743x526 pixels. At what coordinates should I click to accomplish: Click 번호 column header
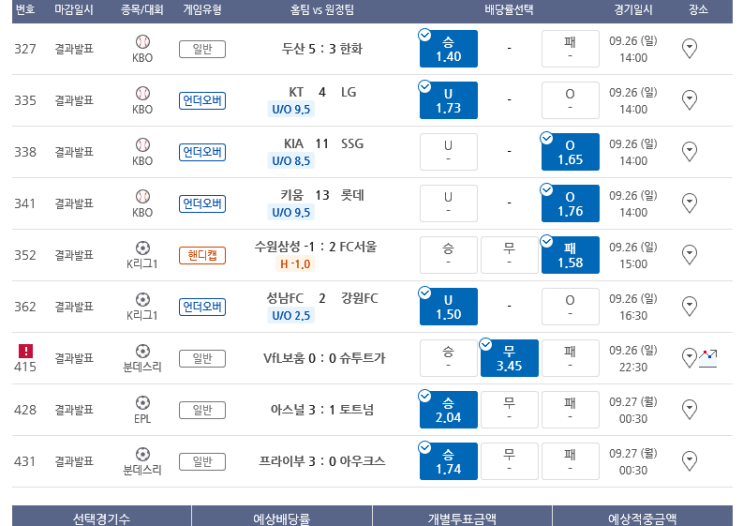(x=25, y=9)
